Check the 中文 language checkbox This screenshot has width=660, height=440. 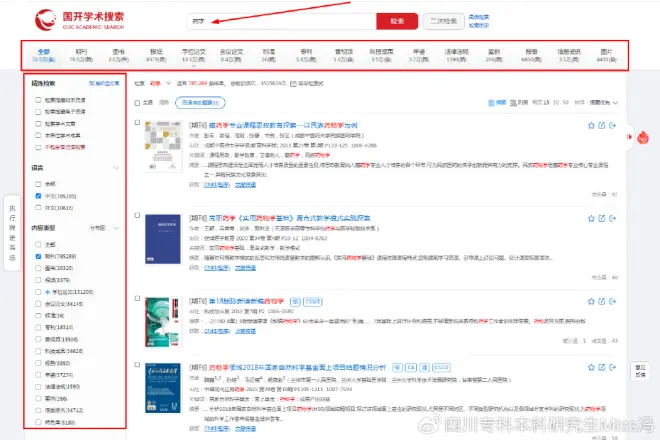coord(38,196)
